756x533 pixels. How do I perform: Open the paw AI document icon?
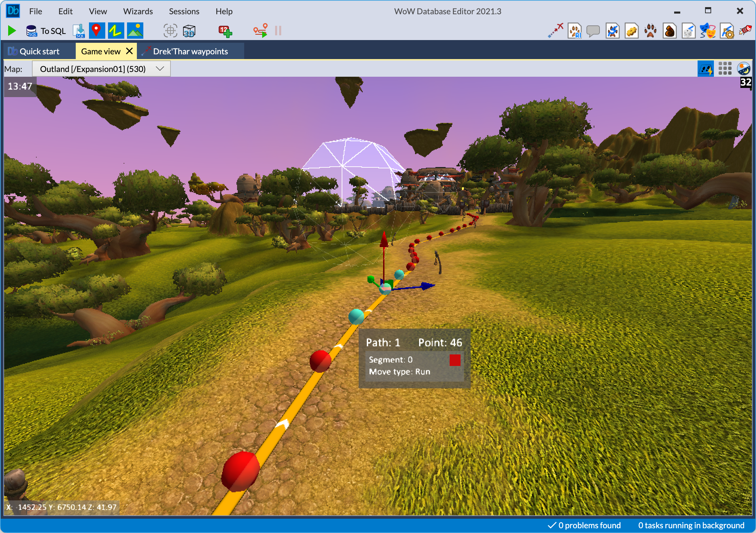click(575, 31)
